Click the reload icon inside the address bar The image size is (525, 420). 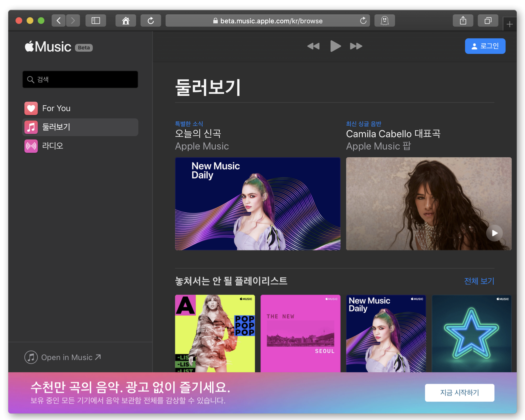coord(363,21)
